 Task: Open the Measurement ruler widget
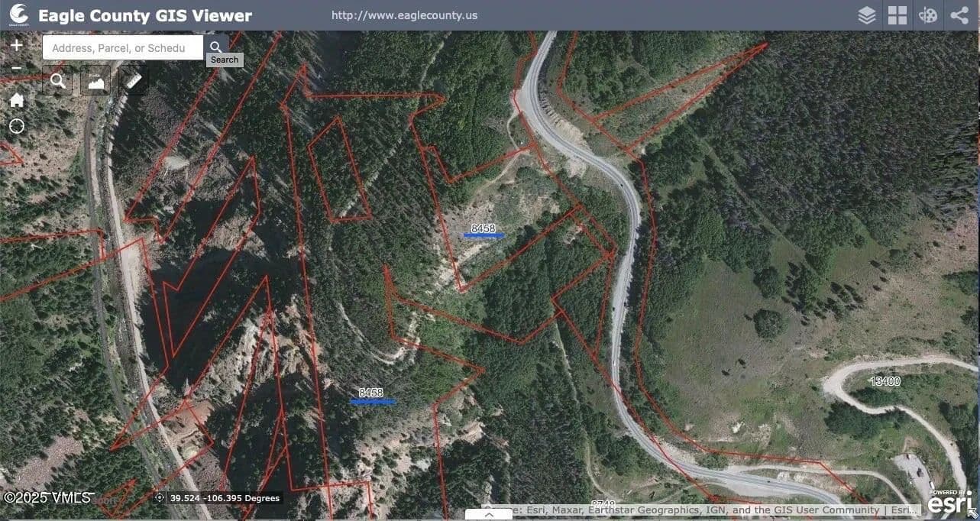pyautogui.click(x=134, y=80)
